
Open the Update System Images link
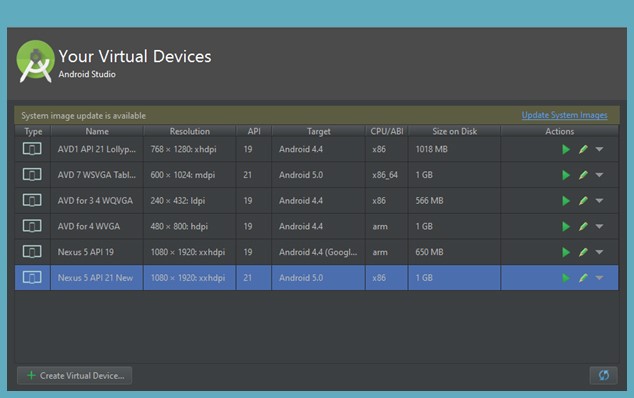tap(564, 115)
